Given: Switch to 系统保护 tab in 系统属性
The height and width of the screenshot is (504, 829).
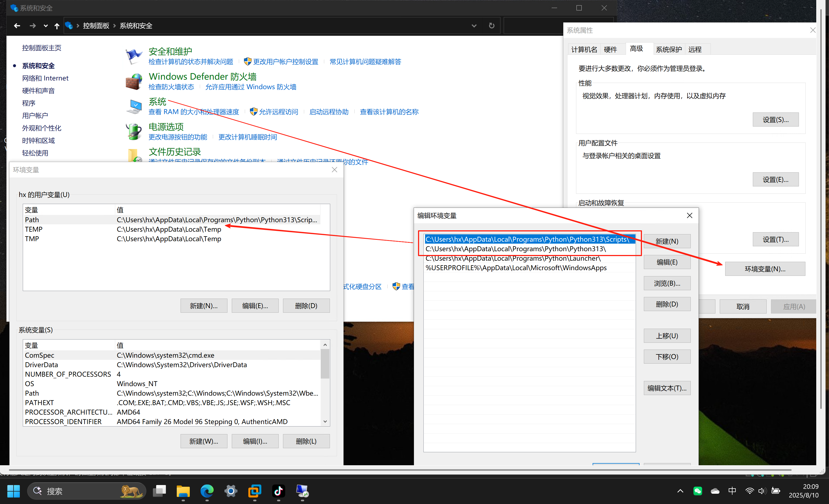Looking at the screenshot, I should pos(669,49).
